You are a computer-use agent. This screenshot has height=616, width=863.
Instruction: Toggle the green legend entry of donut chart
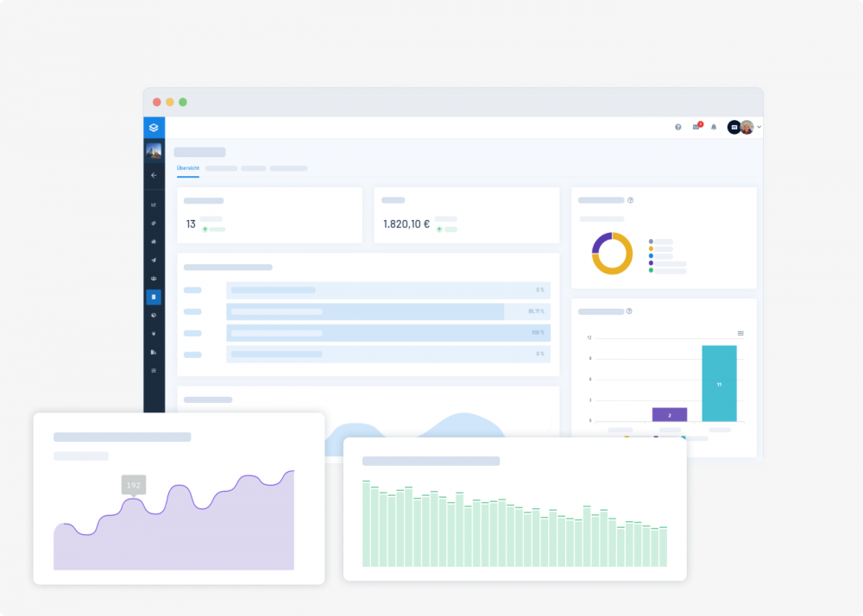click(x=651, y=270)
